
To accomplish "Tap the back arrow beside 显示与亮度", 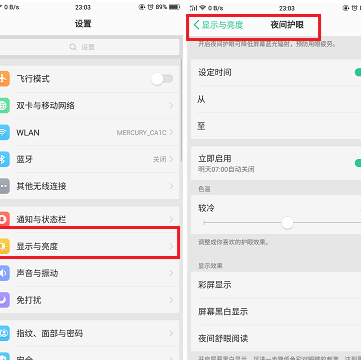I will [x=197, y=25].
